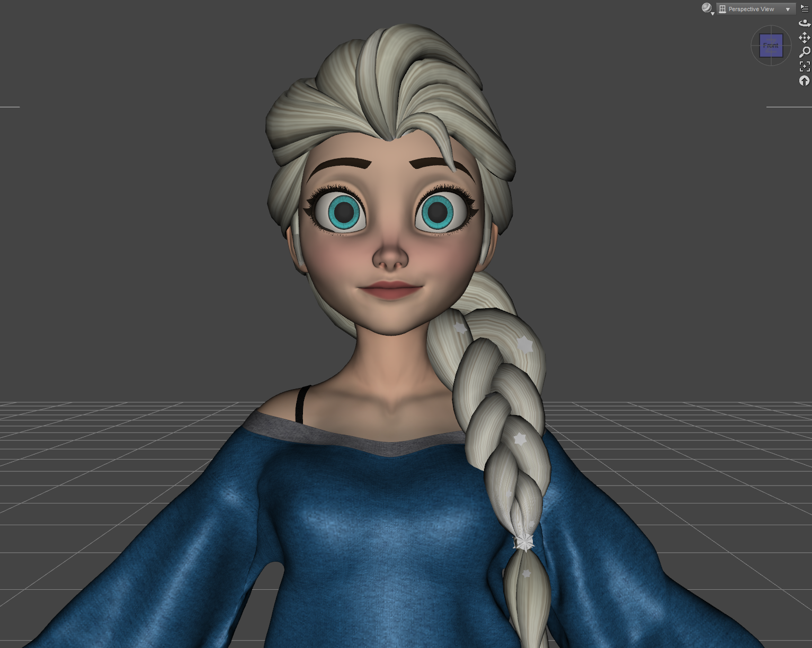This screenshot has height=648, width=812.
Task: Open the draw style sphere menu
Action: pos(707,8)
